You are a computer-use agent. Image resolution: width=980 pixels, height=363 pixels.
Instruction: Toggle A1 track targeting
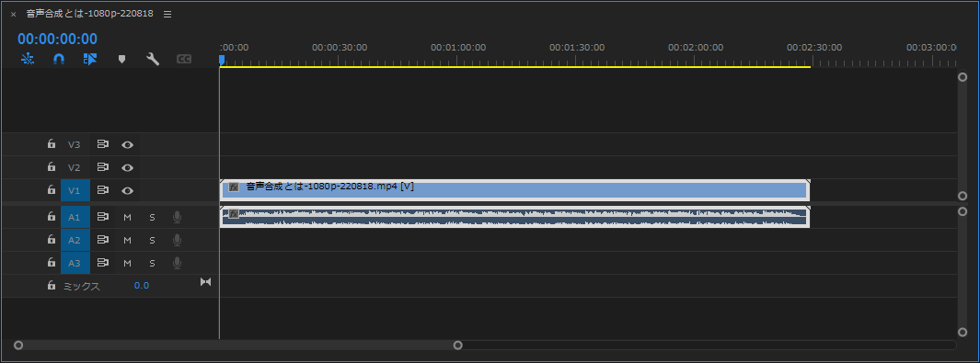[75, 217]
